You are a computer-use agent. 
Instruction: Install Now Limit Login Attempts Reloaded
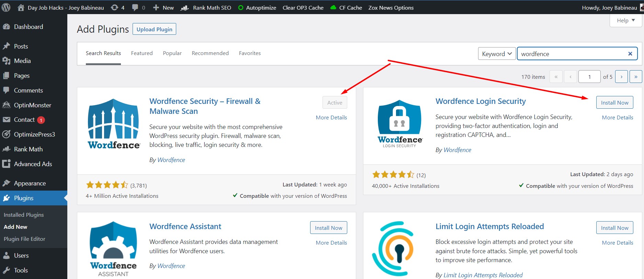click(614, 228)
